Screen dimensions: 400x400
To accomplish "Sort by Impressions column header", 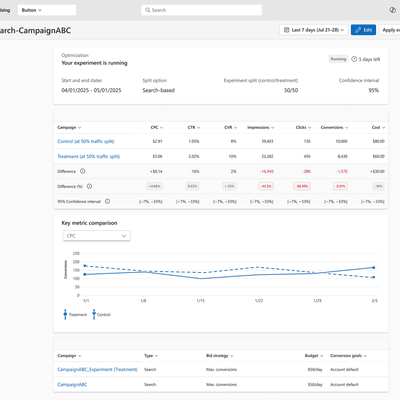I will 261,127.
